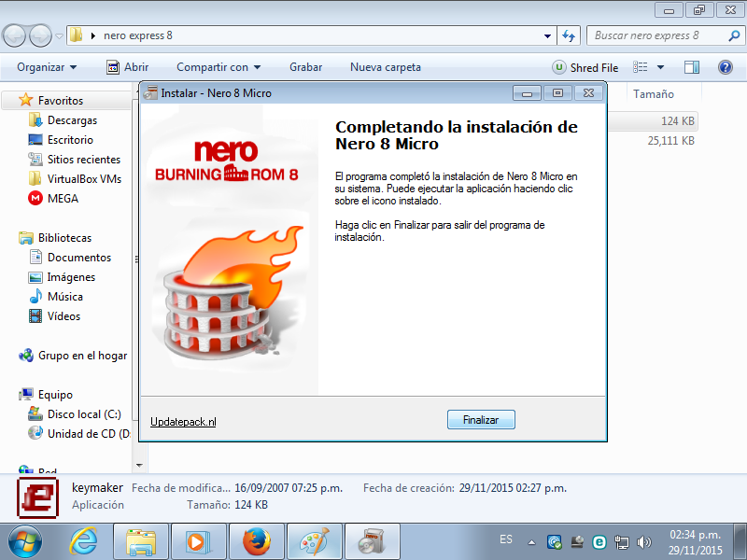Click the refresh button beside the address bar
747x560 pixels.
pyautogui.click(x=569, y=35)
